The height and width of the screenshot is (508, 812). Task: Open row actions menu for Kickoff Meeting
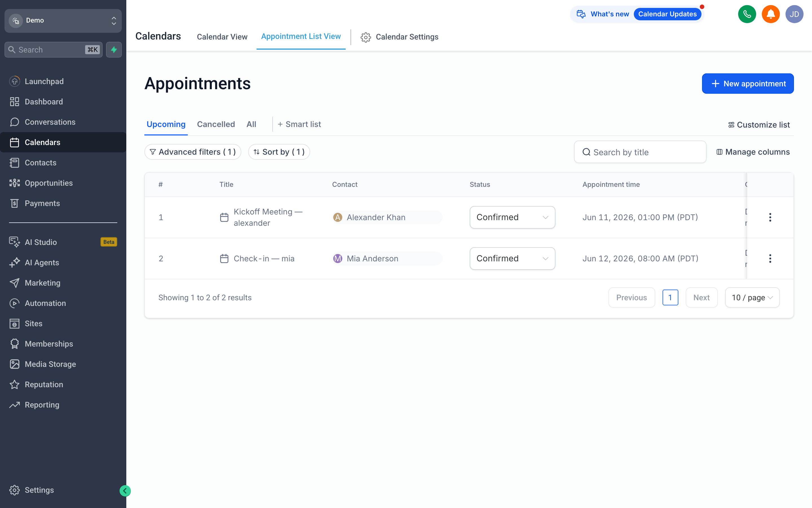tap(770, 217)
